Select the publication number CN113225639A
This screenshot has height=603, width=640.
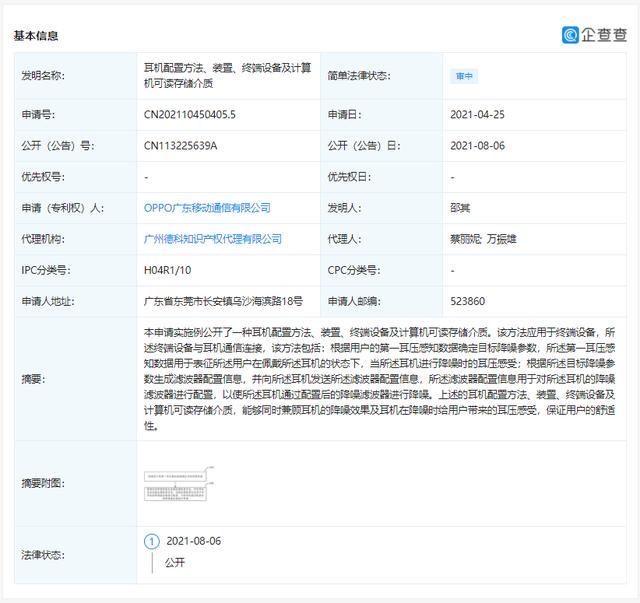180,146
